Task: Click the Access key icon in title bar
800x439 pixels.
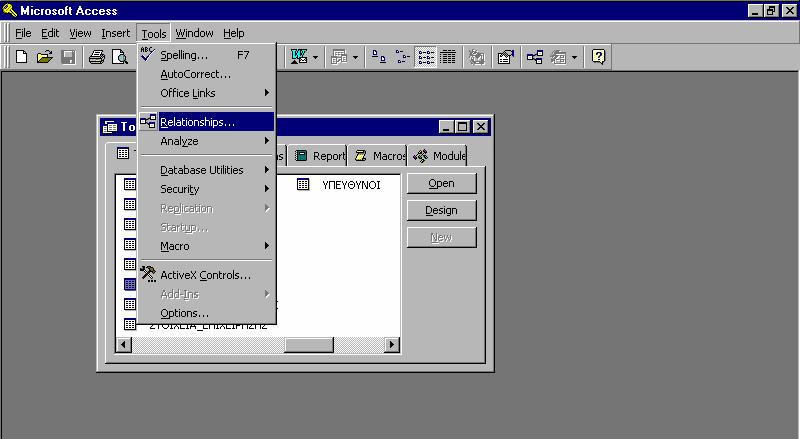Action: [x=9, y=10]
